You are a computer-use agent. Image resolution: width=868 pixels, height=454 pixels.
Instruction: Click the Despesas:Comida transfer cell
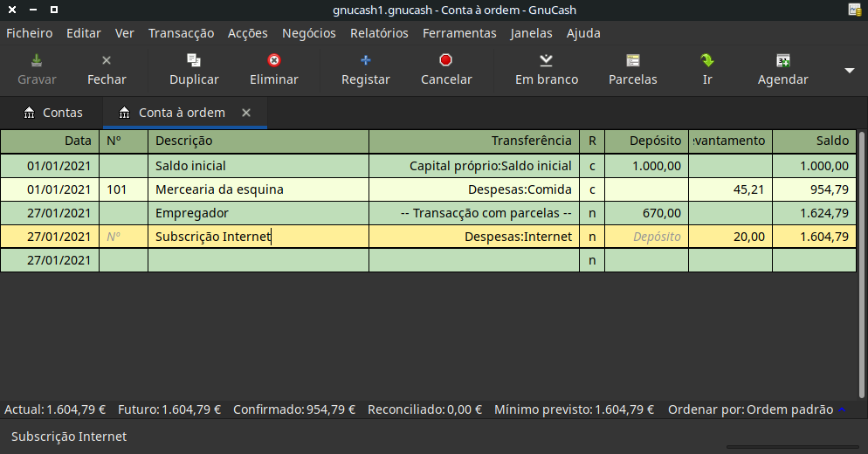[474, 189]
